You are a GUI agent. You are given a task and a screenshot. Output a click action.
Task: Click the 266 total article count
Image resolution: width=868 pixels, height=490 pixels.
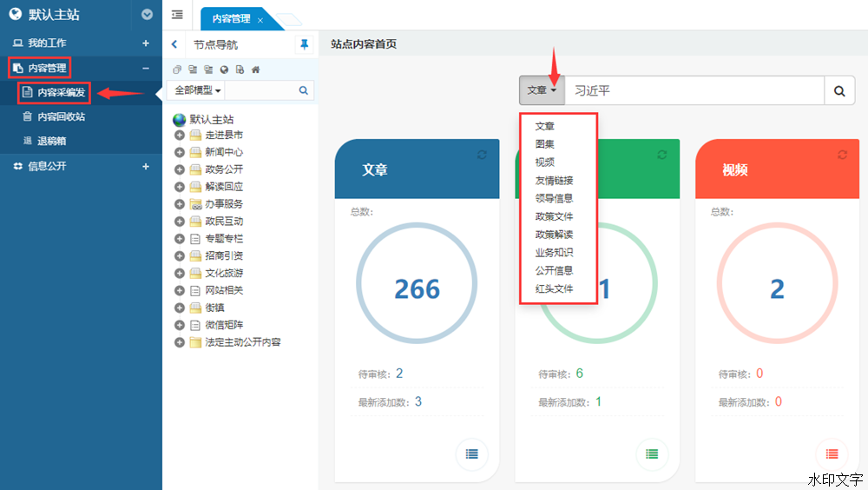[x=417, y=289]
